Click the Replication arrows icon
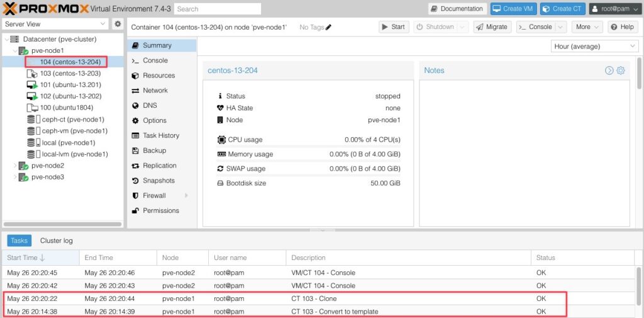The height and width of the screenshot is (318, 644). click(x=135, y=166)
